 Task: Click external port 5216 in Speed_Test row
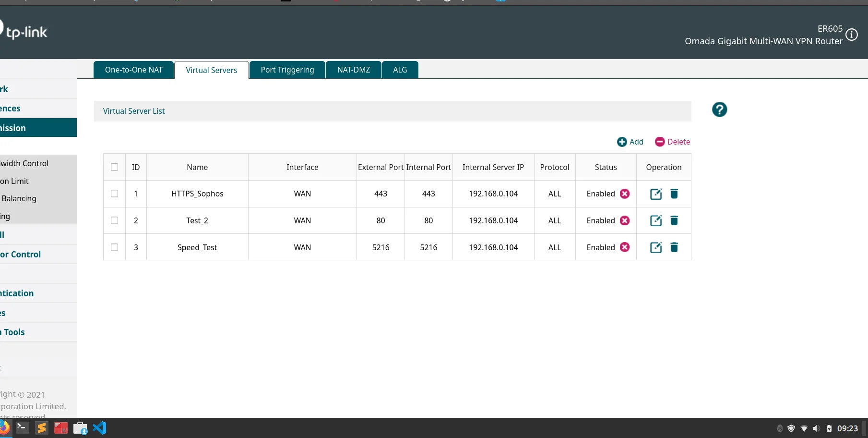pyautogui.click(x=380, y=247)
